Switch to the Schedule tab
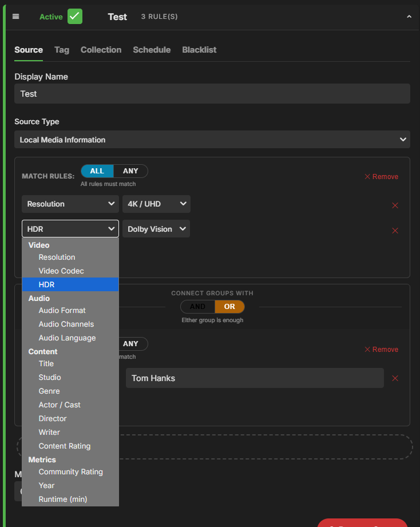The width and height of the screenshot is (420, 527). pyautogui.click(x=152, y=50)
